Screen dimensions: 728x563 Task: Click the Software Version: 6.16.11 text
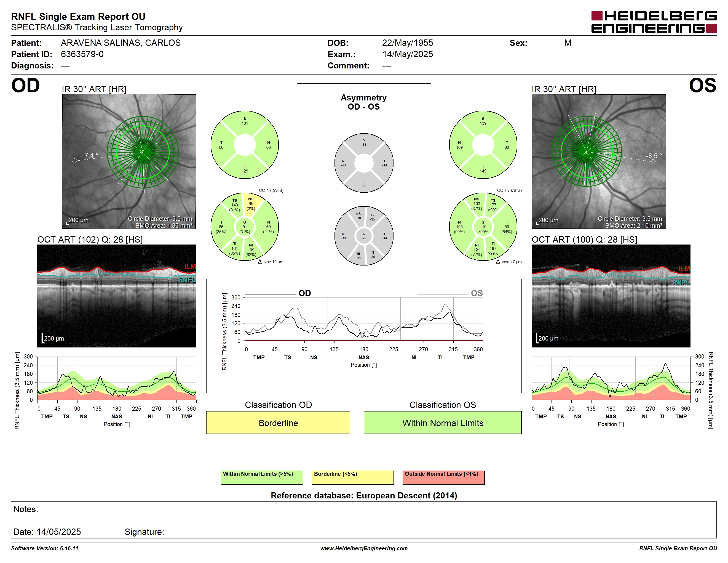pyautogui.click(x=45, y=548)
